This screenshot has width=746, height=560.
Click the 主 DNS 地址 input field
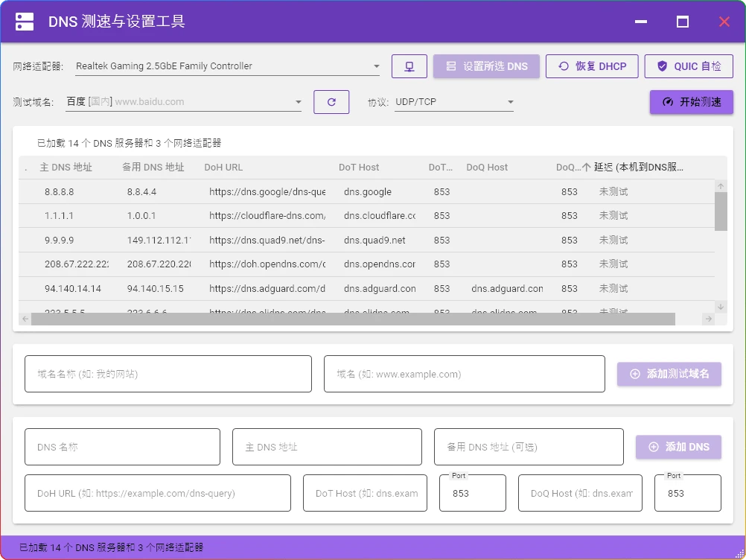tap(327, 447)
